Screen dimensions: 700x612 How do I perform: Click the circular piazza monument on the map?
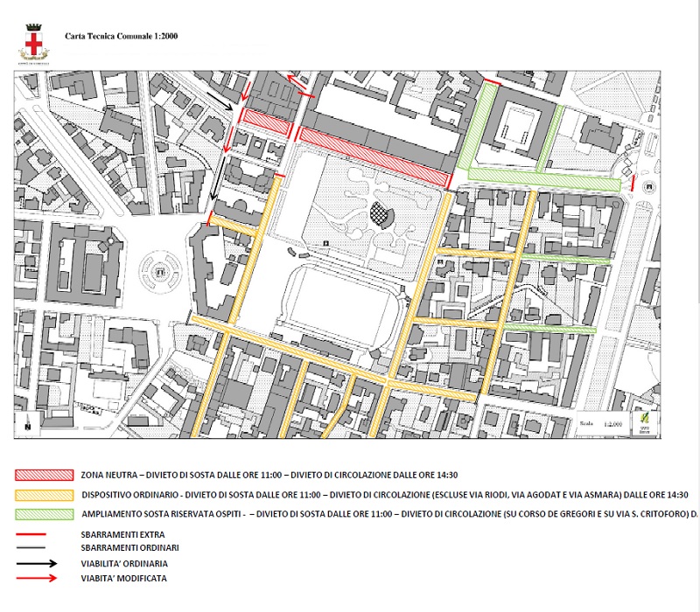(x=160, y=270)
